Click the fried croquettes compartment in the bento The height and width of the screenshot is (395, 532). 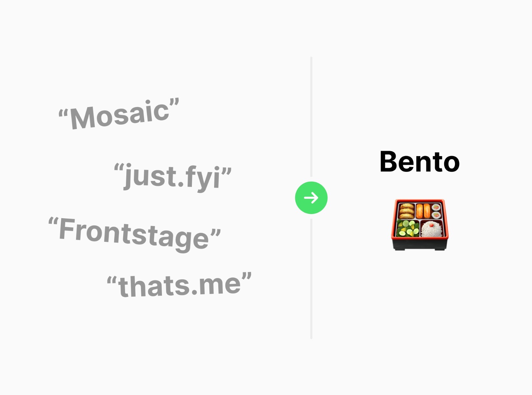click(407, 211)
